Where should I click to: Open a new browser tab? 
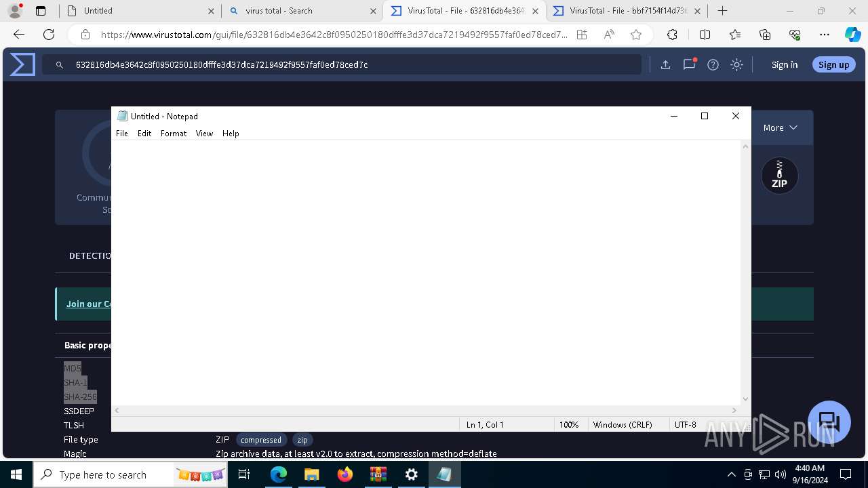723,11
